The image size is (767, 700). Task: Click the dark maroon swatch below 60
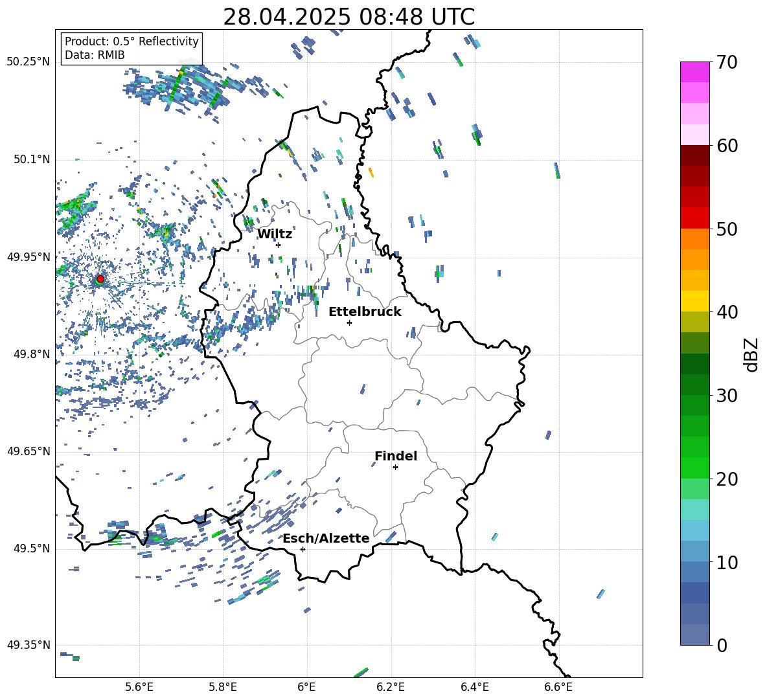click(x=695, y=155)
